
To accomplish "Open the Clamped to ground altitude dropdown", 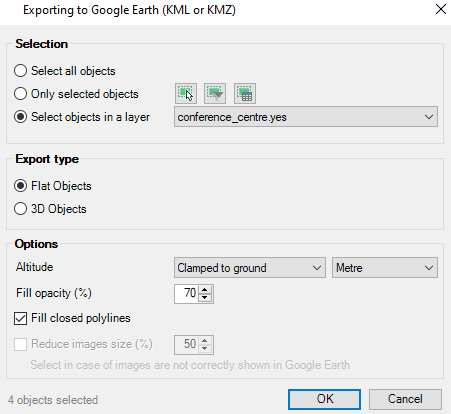I will [250, 267].
